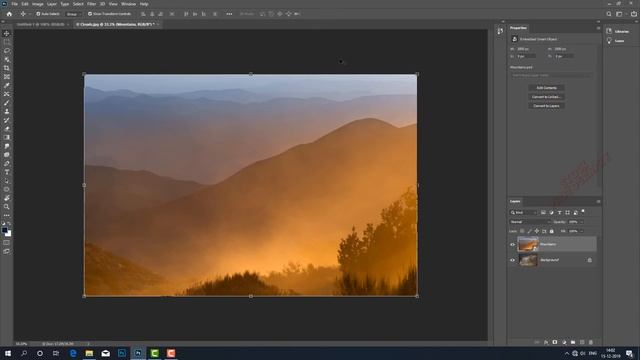Open the layer comp dropdown in Properties
Viewport: 640px width, 360px height.
551,76
